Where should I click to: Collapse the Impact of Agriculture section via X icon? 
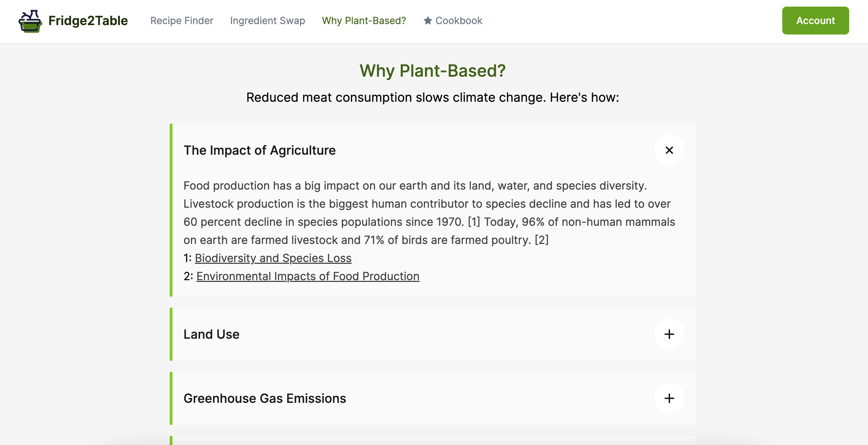pyautogui.click(x=669, y=150)
